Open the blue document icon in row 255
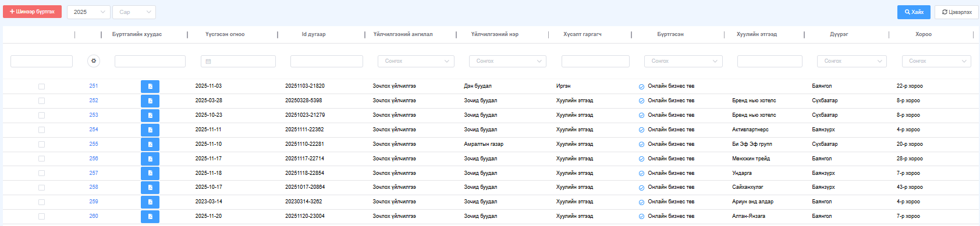 click(150, 145)
